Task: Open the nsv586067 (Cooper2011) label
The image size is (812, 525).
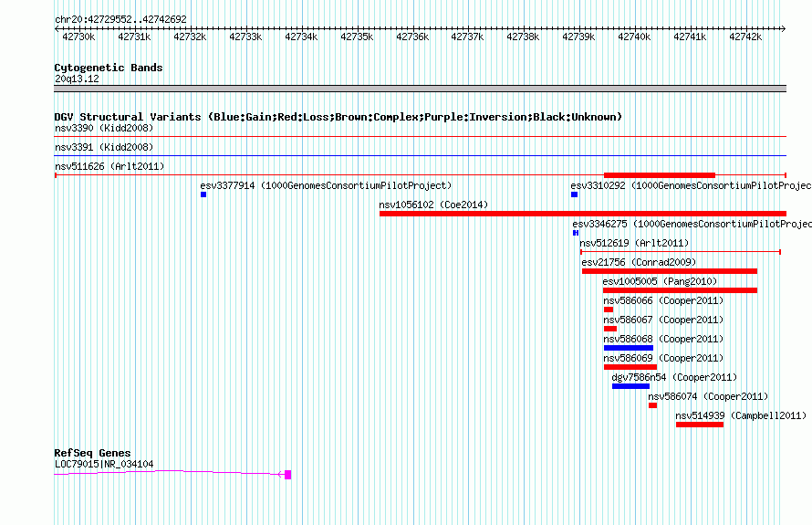Action: pyautogui.click(x=663, y=320)
